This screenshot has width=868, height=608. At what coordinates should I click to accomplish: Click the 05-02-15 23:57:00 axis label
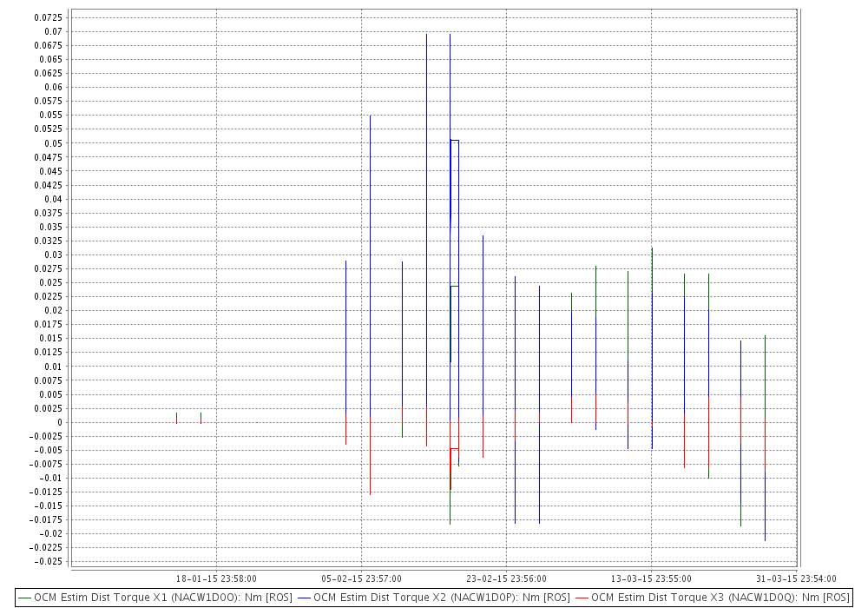(x=361, y=578)
